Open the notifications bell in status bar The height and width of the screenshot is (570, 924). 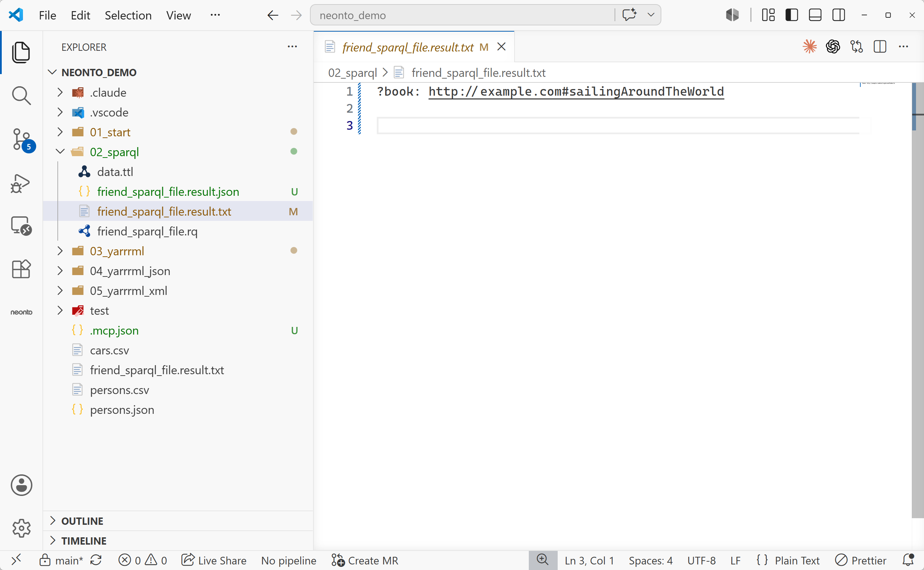pos(908,560)
